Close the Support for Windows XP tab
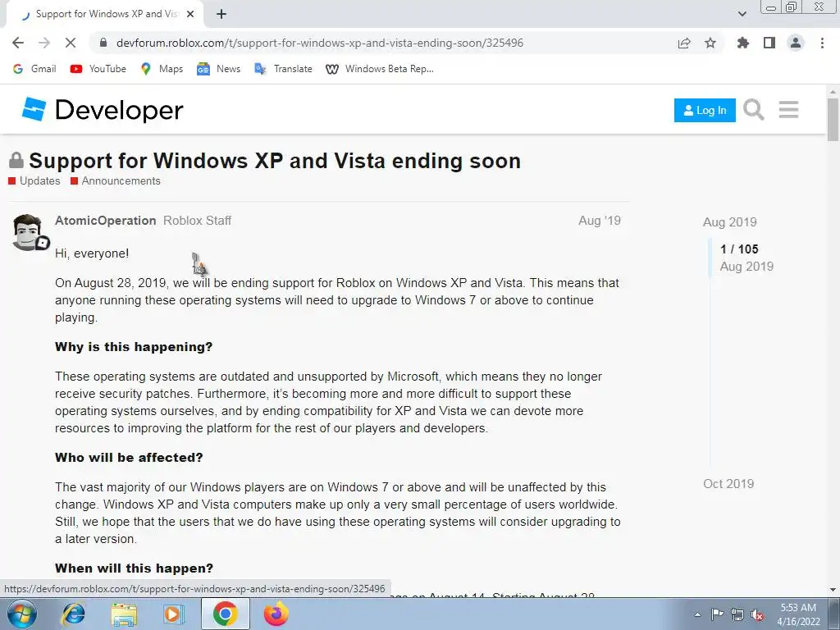Image resolution: width=840 pixels, height=630 pixels. tap(190, 14)
